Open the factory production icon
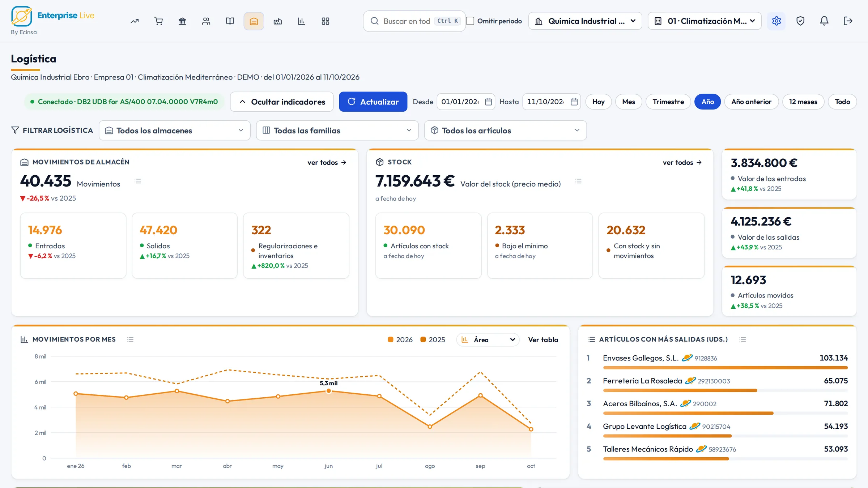Viewport: 868px width, 488px height. [x=278, y=21]
